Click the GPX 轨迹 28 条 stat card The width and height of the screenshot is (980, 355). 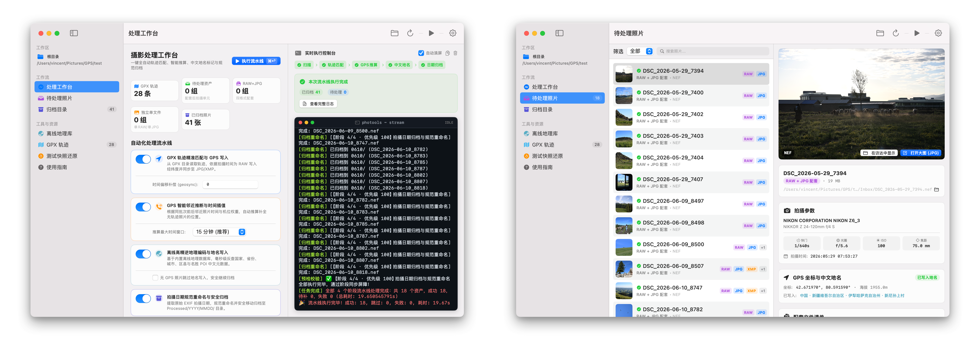[155, 91]
